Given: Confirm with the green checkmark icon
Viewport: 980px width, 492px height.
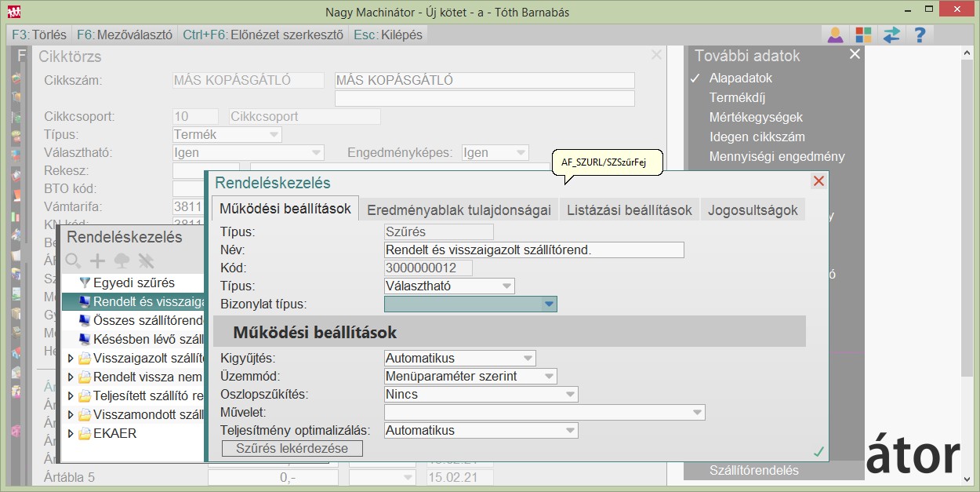Looking at the screenshot, I should click(x=818, y=451).
